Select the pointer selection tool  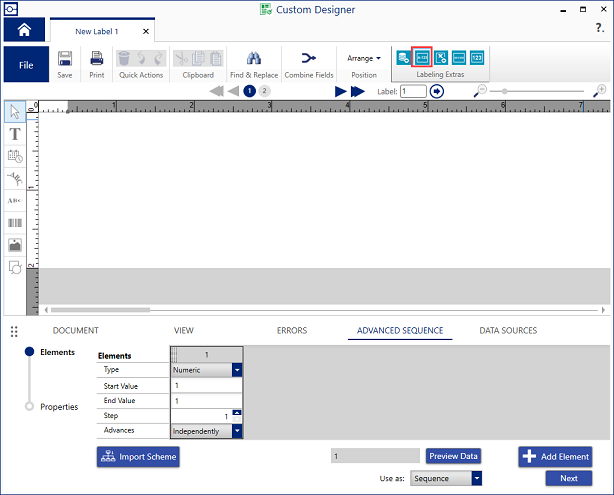point(15,112)
